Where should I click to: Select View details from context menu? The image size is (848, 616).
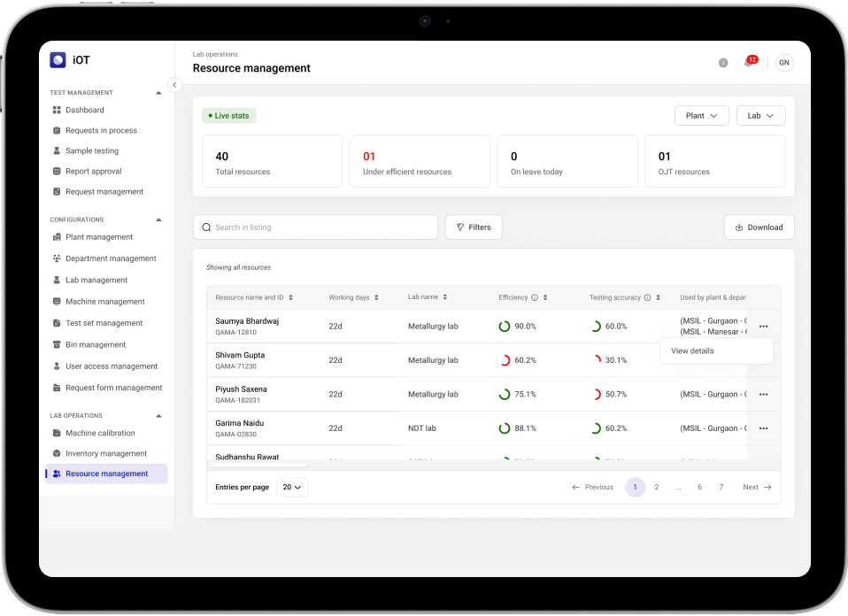click(x=692, y=351)
